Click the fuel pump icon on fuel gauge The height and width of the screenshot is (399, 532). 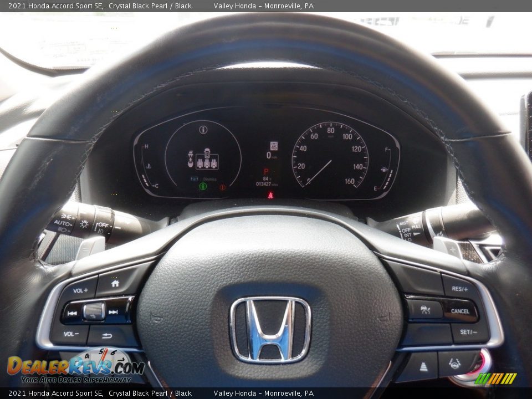(x=385, y=170)
